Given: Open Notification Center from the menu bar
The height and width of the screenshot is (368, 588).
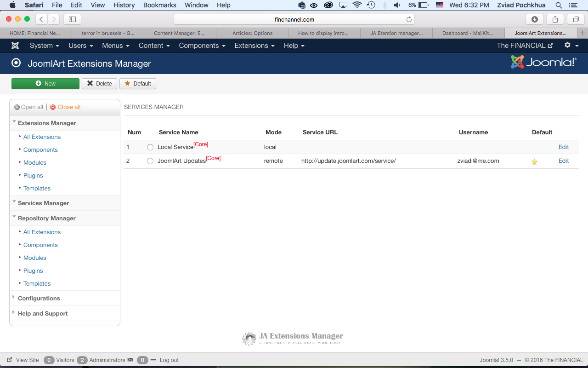Looking at the screenshot, I should point(572,5).
